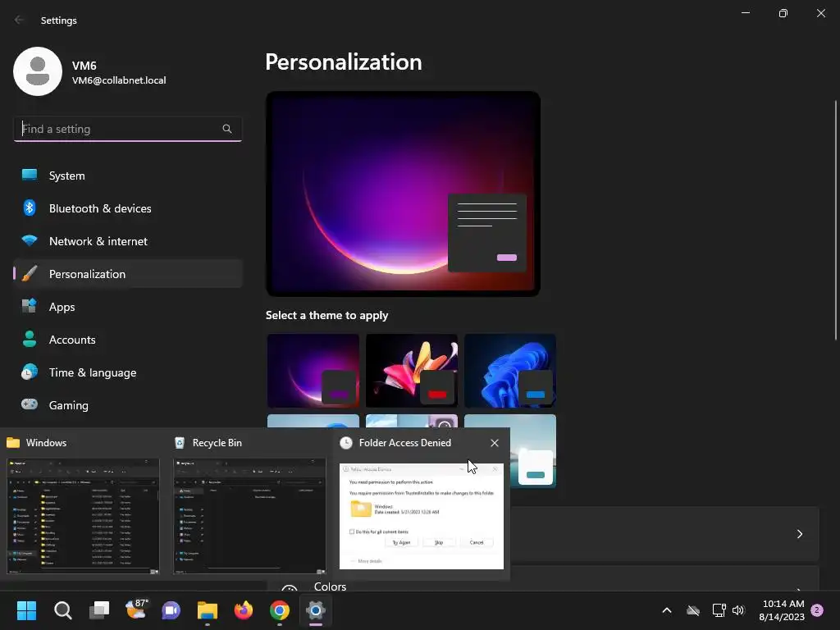The width and height of the screenshot is (840, 630).
Task: Click the Apps grid icon
Action: [30, 306]
